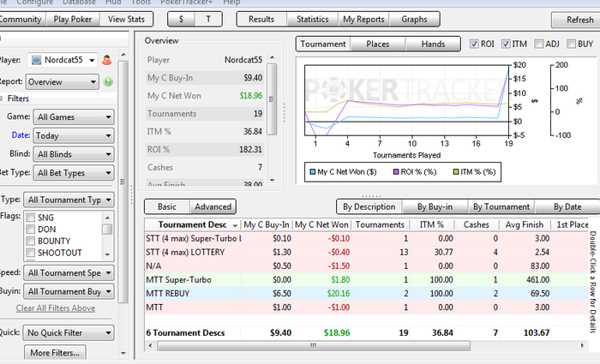
Task: Open the Tournament Speed dropdown
Action: click(x=69, y=272)
